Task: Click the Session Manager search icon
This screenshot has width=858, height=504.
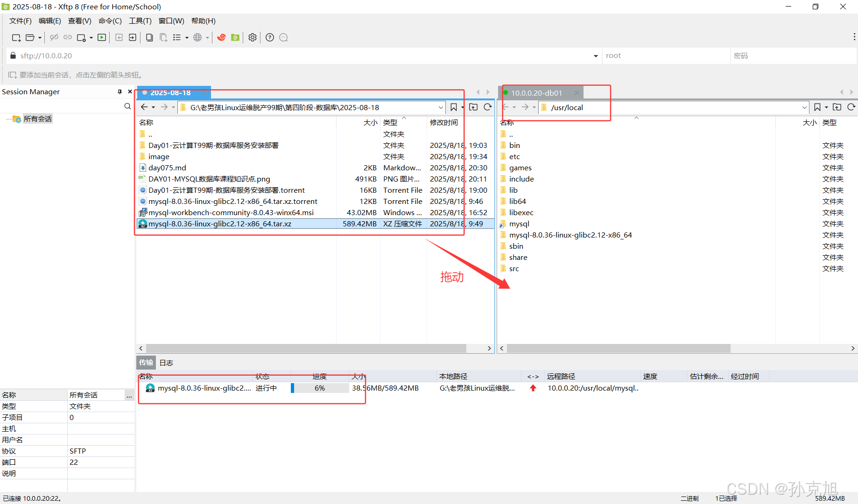Action: 127,106
